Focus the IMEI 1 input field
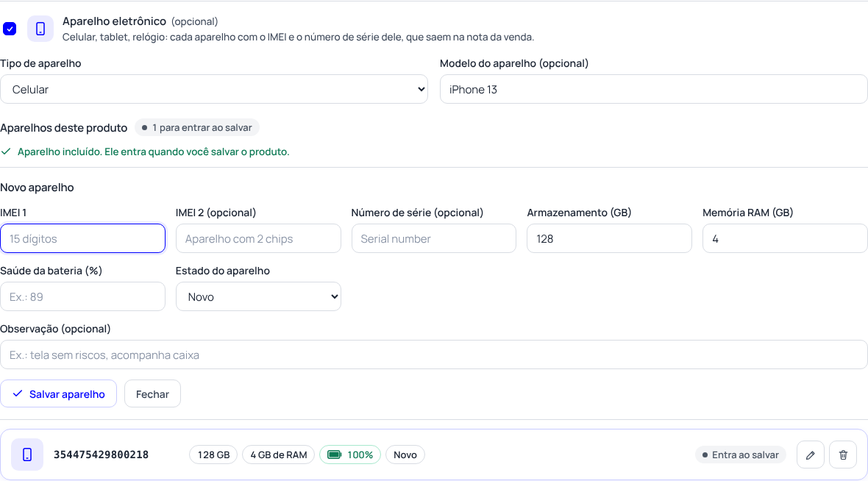This screenshot has height=481, width=868. (82, 238)
